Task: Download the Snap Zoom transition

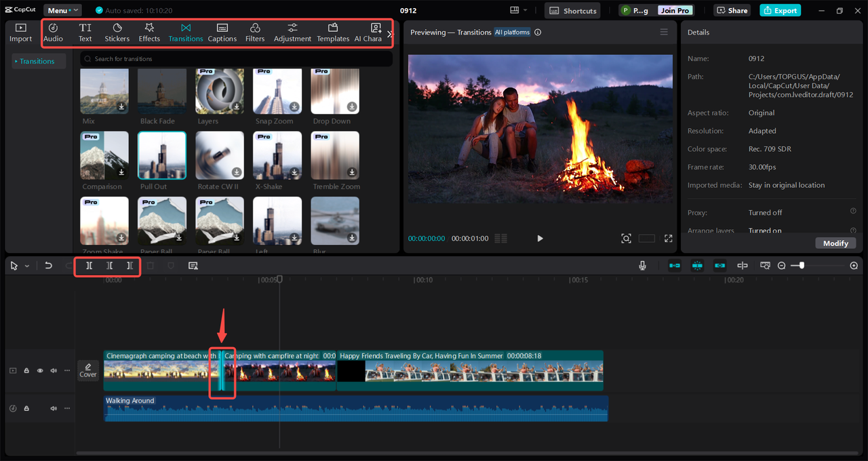Action: coord(294,106)
